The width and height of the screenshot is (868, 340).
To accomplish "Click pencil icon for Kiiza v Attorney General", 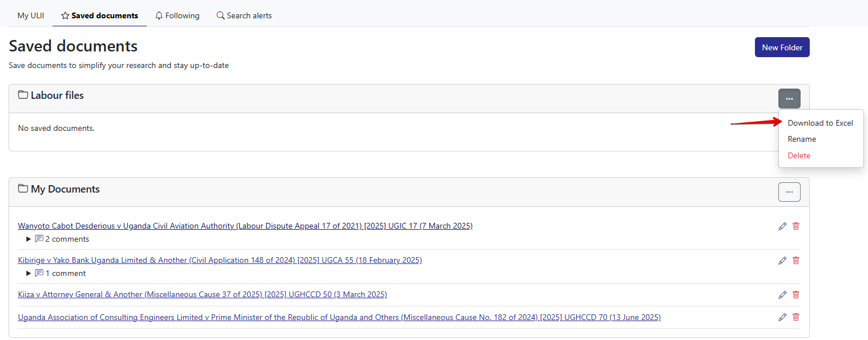I will (782, 295).
